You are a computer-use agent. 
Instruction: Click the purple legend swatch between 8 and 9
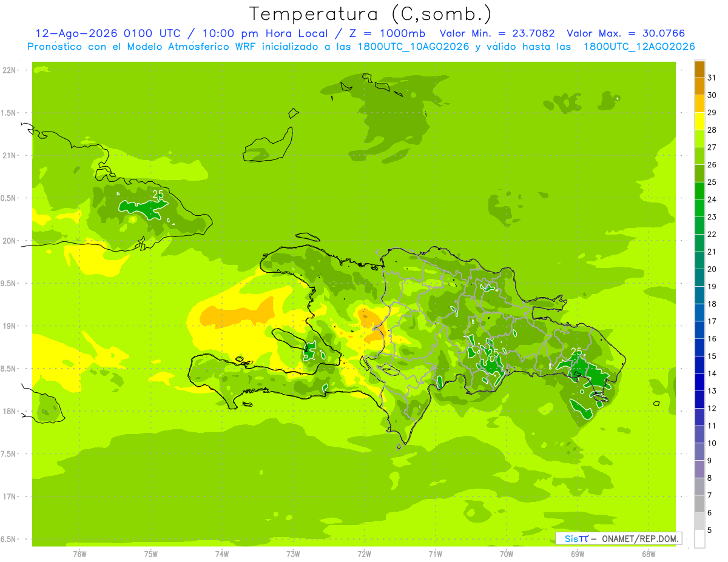coord(699,469)
